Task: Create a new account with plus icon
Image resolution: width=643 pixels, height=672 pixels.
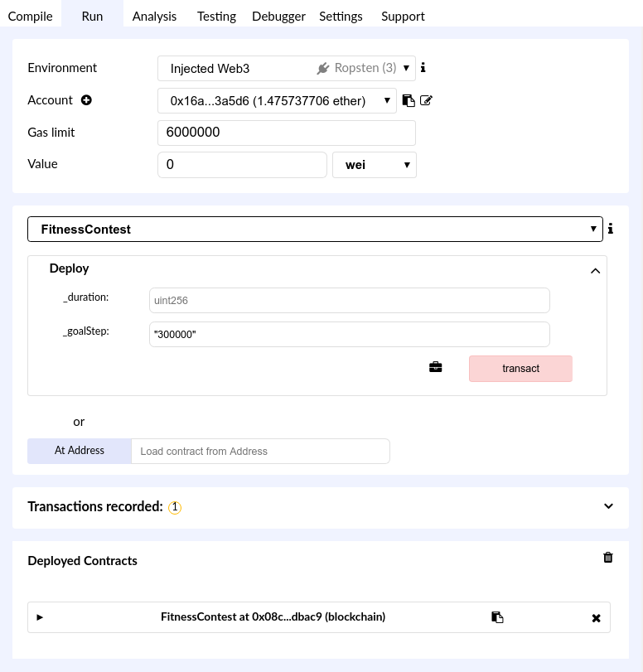Action: click(x=87, y=100)
